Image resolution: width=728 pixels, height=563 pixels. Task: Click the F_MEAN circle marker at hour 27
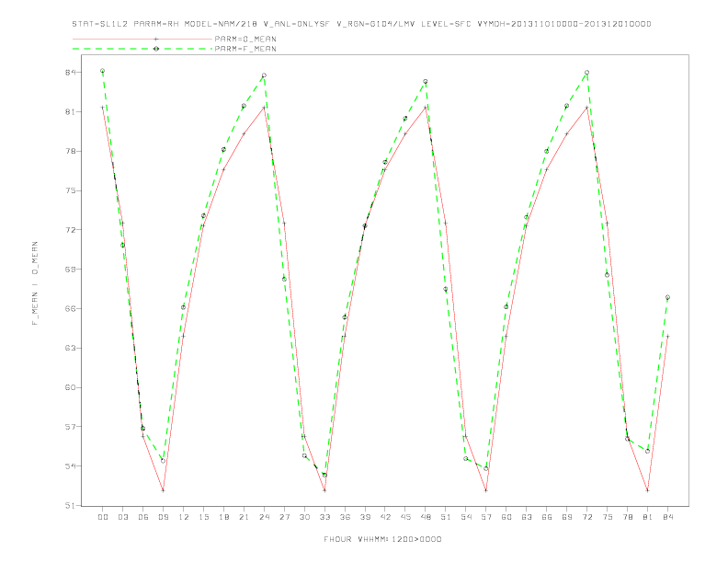coord(284,279)
